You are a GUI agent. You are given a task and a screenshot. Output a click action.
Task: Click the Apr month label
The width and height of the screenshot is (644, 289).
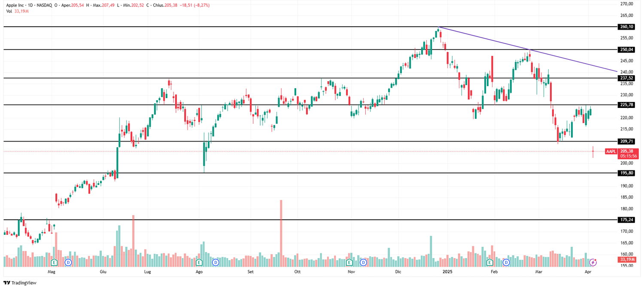tap(588, 272)
